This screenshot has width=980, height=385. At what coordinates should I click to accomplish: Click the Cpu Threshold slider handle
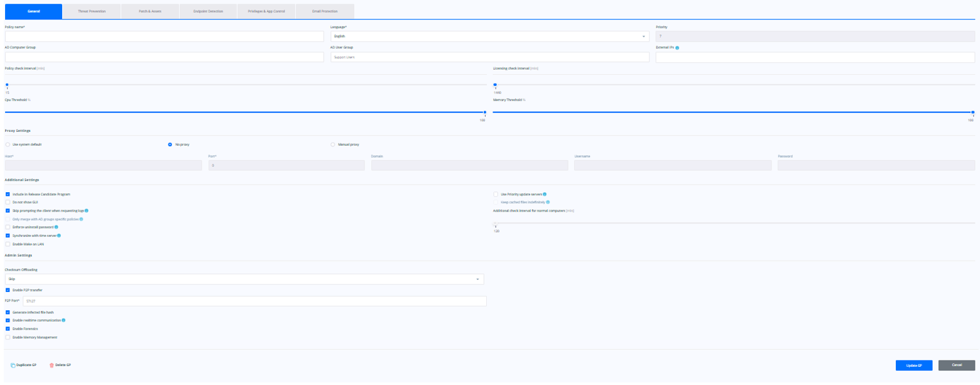tap(485, 112)
